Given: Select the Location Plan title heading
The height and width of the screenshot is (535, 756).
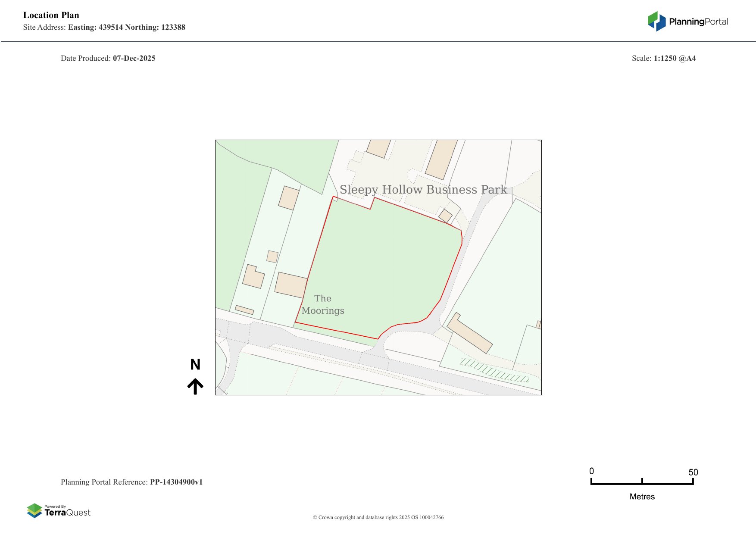Looking at the screenshot, I should coord(51,15).
